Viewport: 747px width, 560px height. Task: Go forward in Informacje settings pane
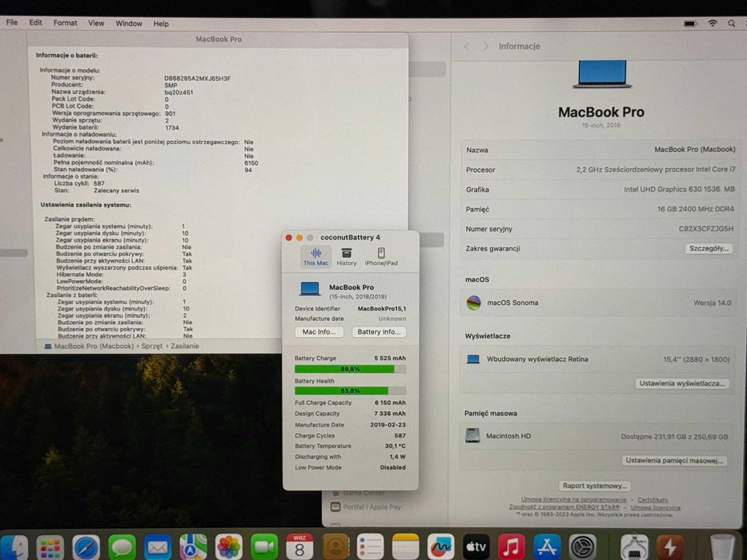(485, 46)
